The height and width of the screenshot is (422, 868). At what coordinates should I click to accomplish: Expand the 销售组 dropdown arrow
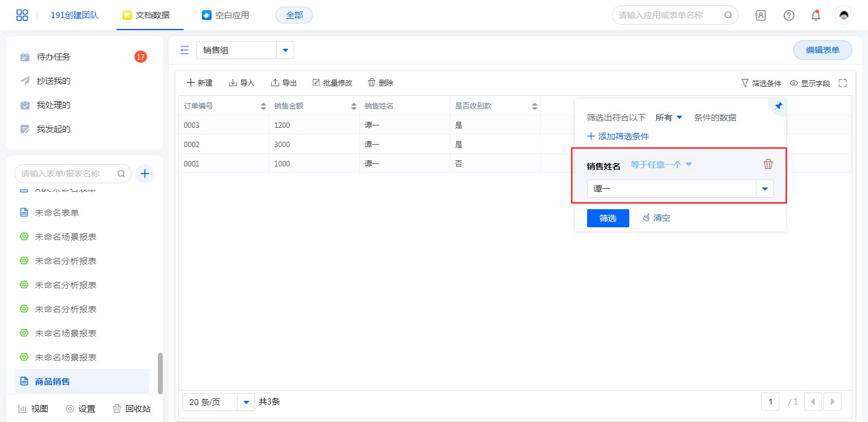pos(285,50)
